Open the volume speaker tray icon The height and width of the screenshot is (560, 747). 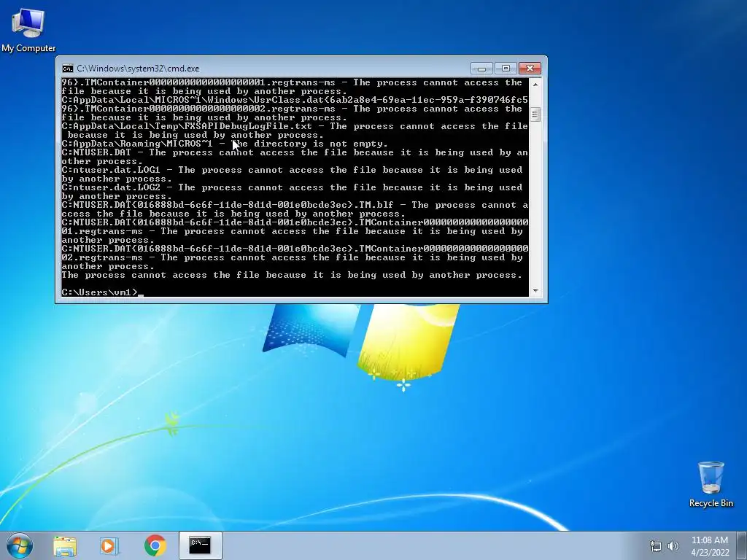[673, 546]
